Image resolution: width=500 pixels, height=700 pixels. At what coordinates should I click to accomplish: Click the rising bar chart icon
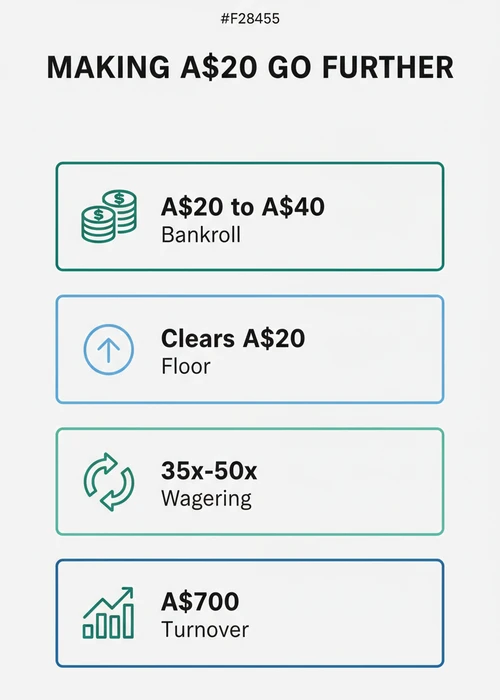point(108,613)
